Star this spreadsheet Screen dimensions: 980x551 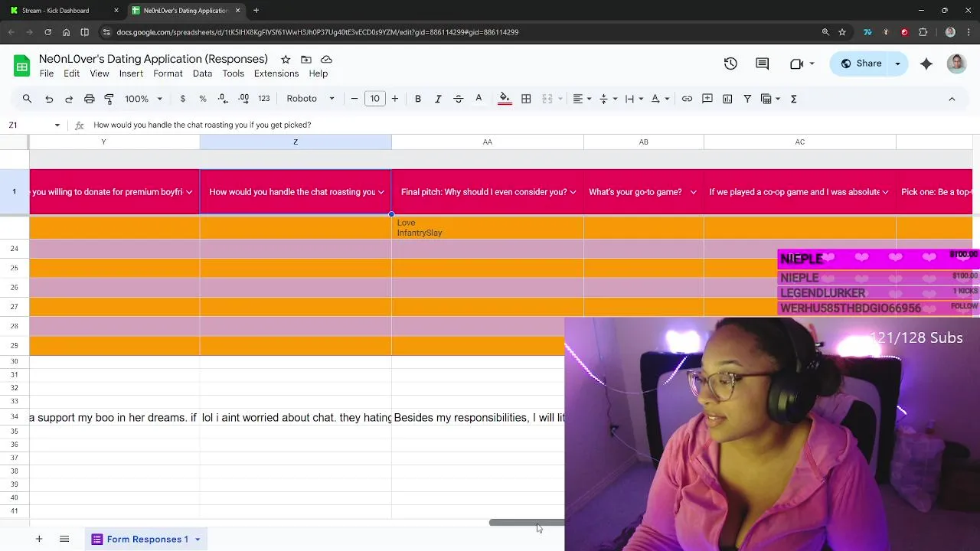click(x=286, y=60)
